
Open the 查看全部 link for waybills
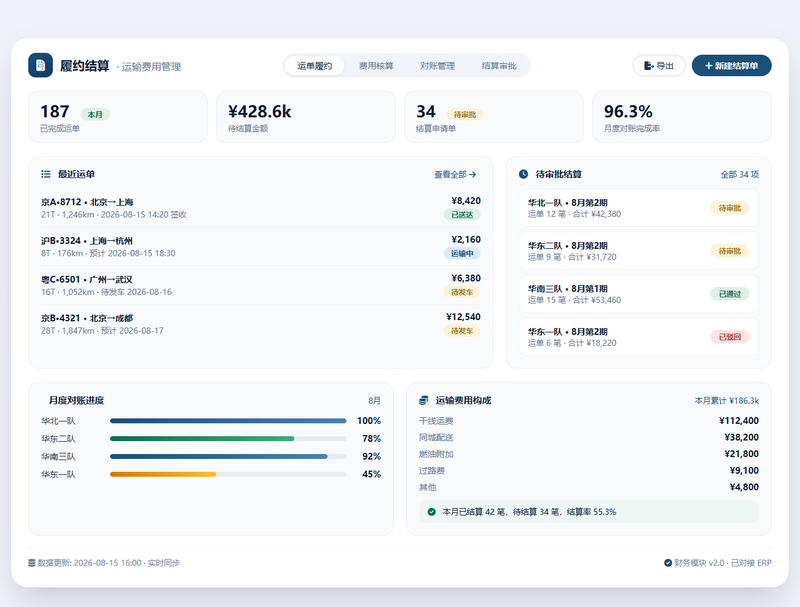pyautogui.click(x=455, y=174)
